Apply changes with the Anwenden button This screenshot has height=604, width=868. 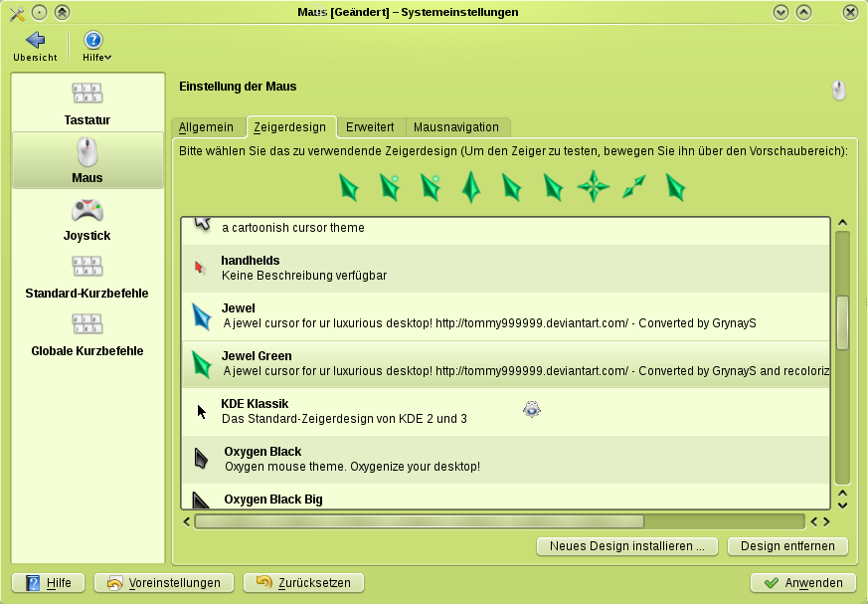coord(803,583)
